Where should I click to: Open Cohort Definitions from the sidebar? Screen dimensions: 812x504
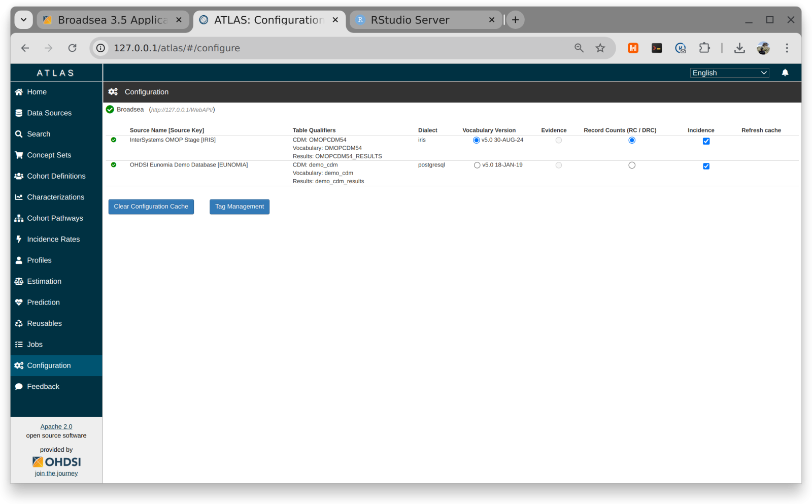(x=56, y=176)
